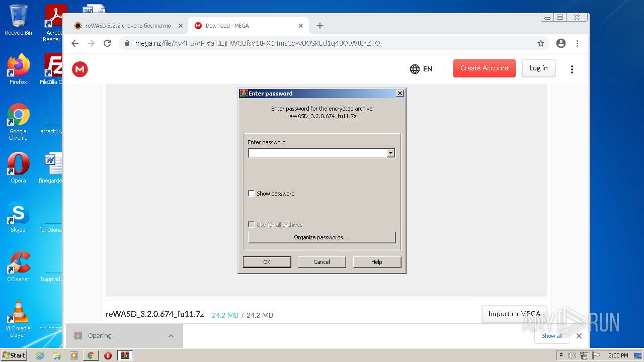Open Recycle Bin desktop icon
The height and width of the screenshot is (362, 644).
pos(18,20)
